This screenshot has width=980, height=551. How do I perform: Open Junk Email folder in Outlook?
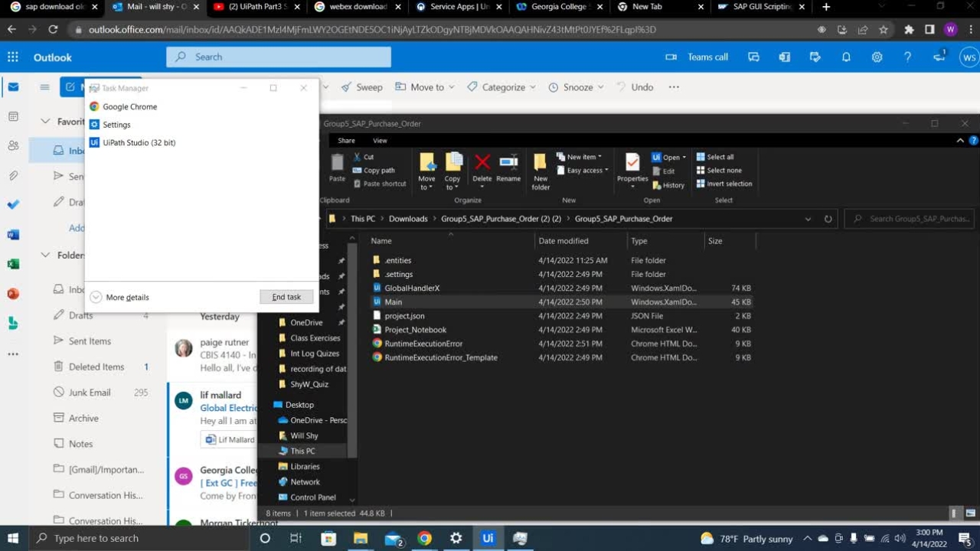point(90,393)
